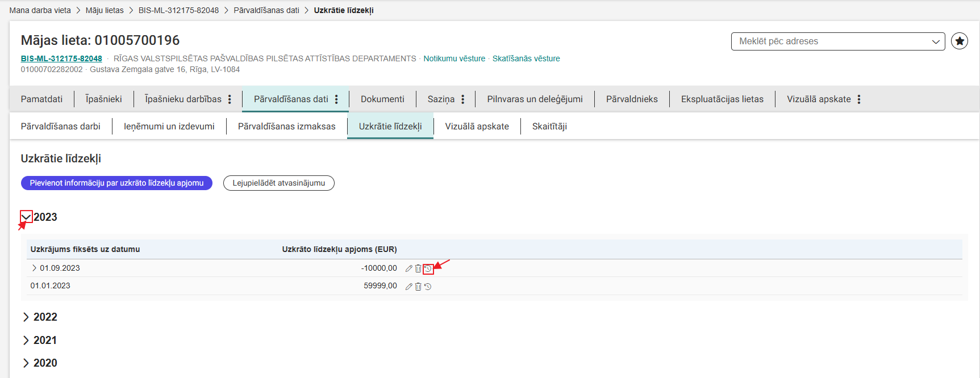980x378 pixels.
Task: Switch to the Dokumenti tab
Action: coord(382,99)
